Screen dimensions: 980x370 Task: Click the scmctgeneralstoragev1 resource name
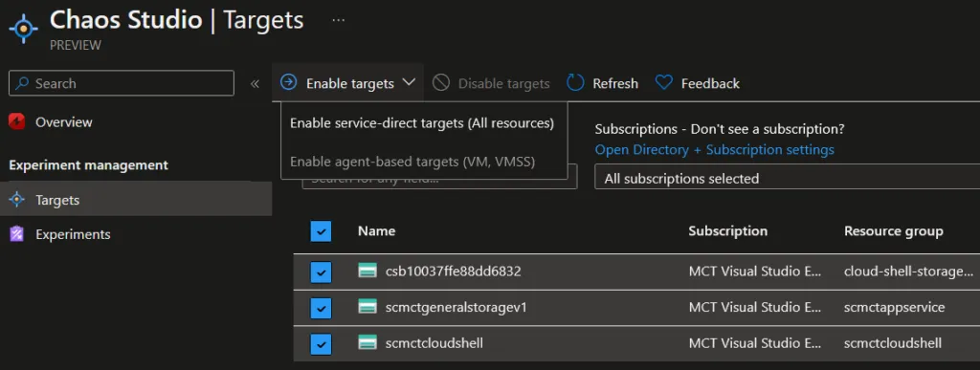click(x=456, y=307)
